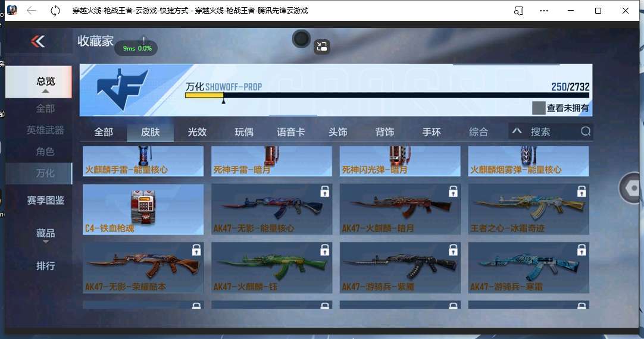Open the 火麒麟烟雾弹-能量核心 card
This screenshot has height=339, width=644.
(529, 161)
